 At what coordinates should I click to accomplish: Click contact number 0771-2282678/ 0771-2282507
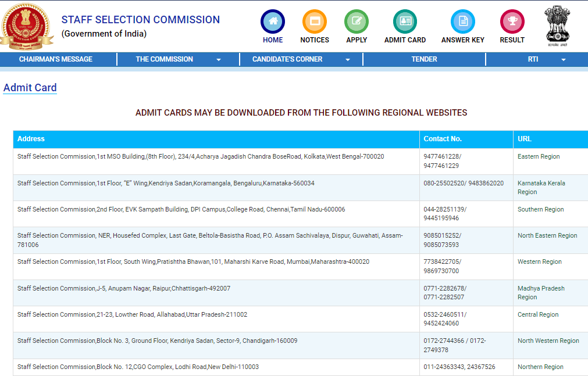pos(445,292)
